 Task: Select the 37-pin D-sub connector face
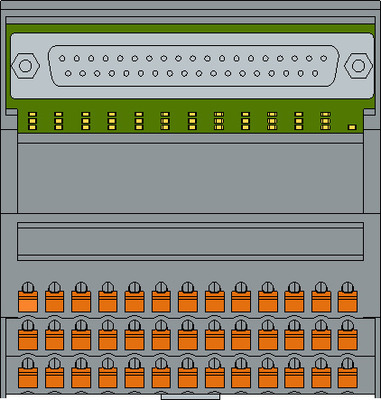pos(194,66)
